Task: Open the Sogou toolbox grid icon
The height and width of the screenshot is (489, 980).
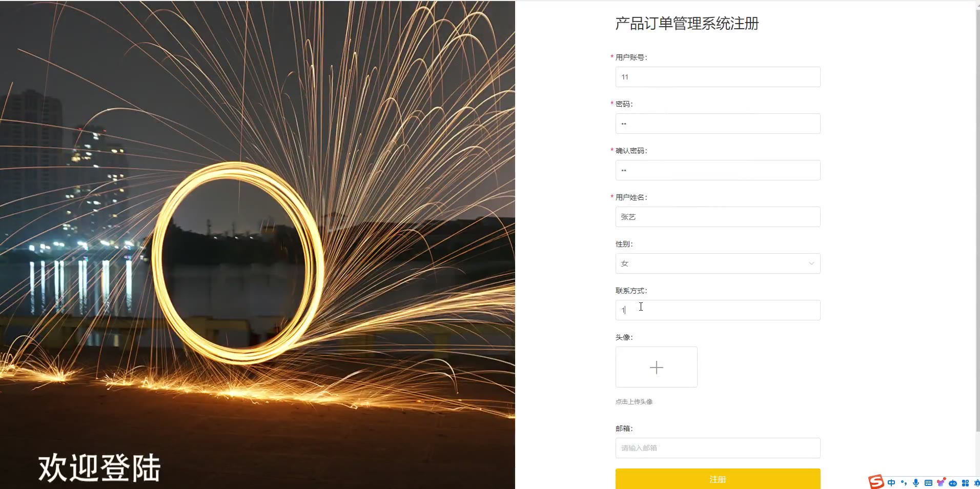Action: [965, 483]
